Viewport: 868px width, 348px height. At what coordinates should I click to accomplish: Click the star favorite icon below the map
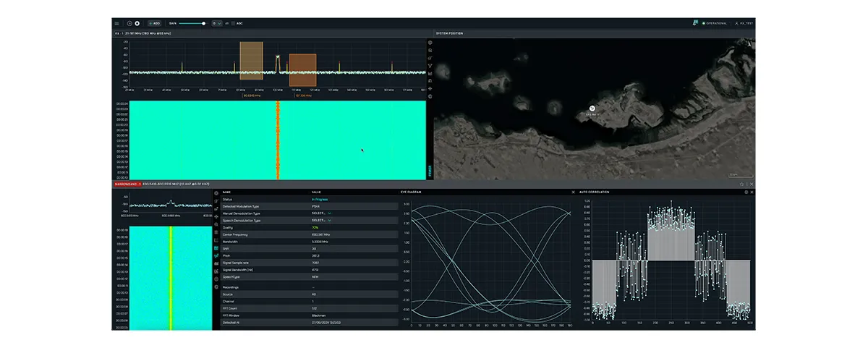pyautogui.click(x=742, y=184)
